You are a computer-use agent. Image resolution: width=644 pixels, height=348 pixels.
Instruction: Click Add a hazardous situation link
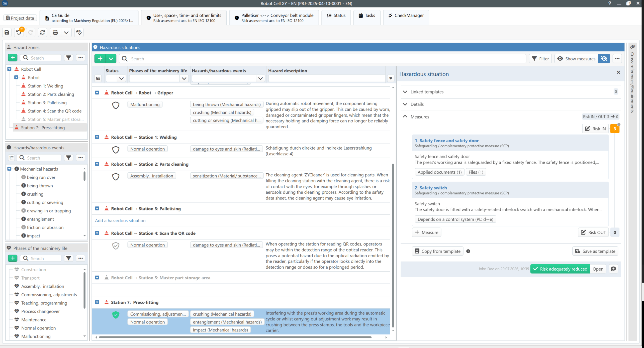coord(120,220)
